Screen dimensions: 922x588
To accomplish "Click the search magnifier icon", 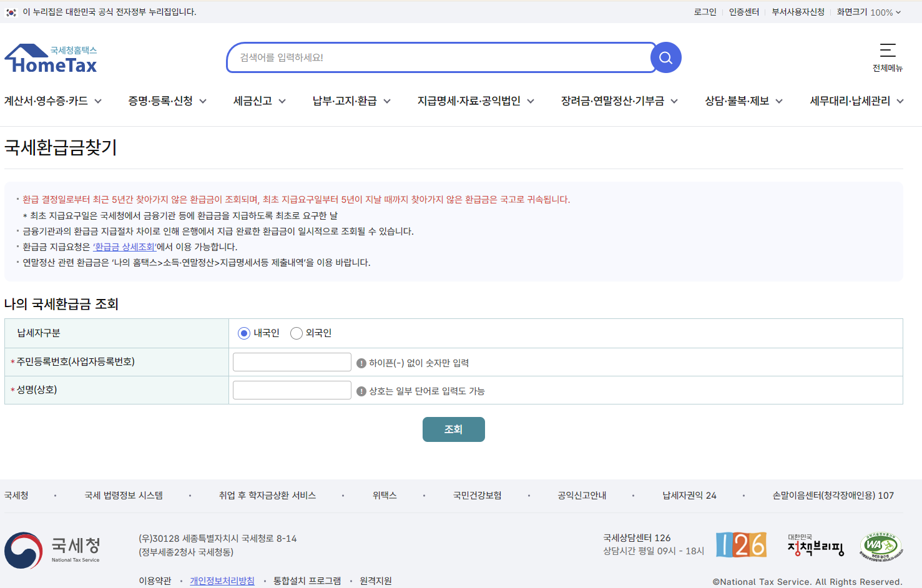I will pos(665,57).
